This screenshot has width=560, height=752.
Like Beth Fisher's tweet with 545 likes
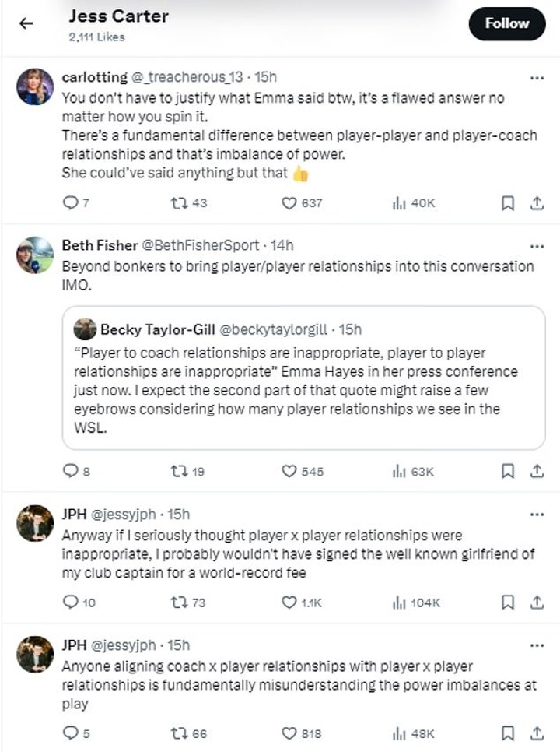pos(289,471)
